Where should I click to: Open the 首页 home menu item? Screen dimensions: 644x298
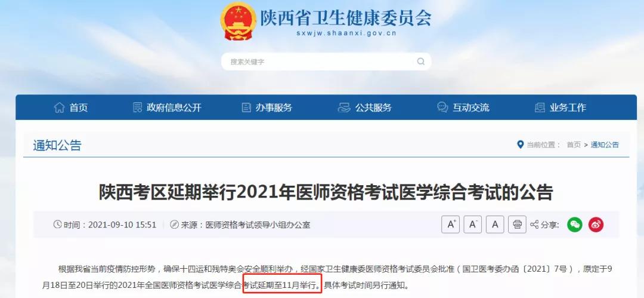click(x=70, y=108)
